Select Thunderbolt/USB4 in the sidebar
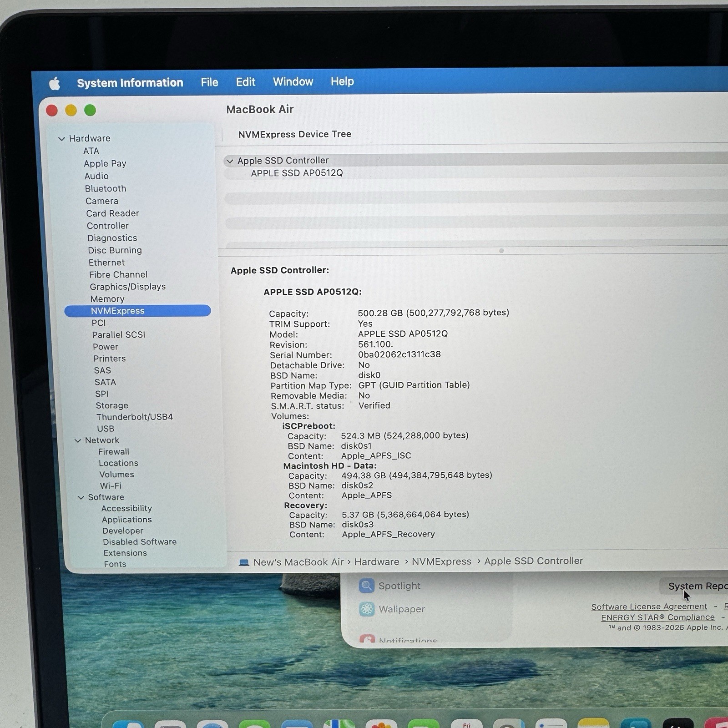 pos(135,417)
